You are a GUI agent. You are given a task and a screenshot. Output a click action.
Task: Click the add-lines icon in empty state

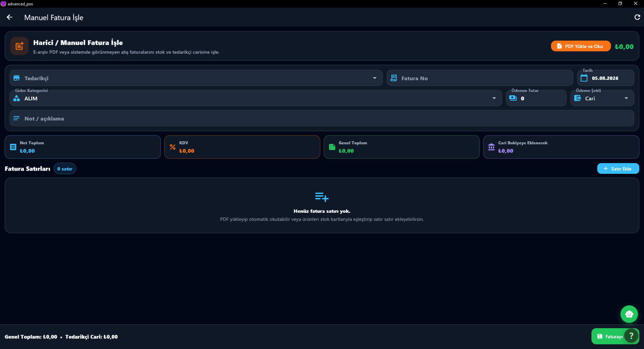(x=322, y=197)
